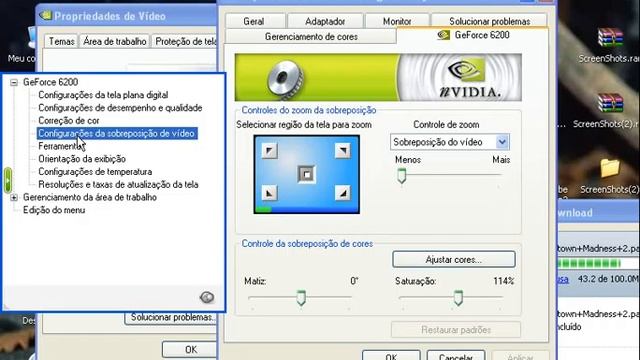Click the bottom-left zoom region arrow
The height and width of the screenshot is (360, 640).
(x=269, y=193)
